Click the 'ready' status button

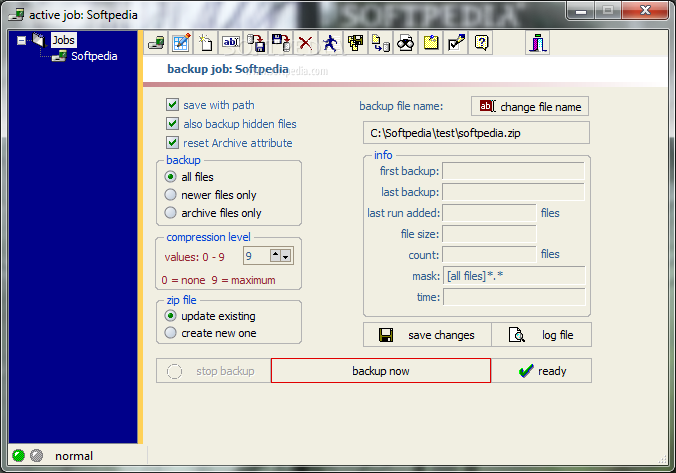point(541,371)
